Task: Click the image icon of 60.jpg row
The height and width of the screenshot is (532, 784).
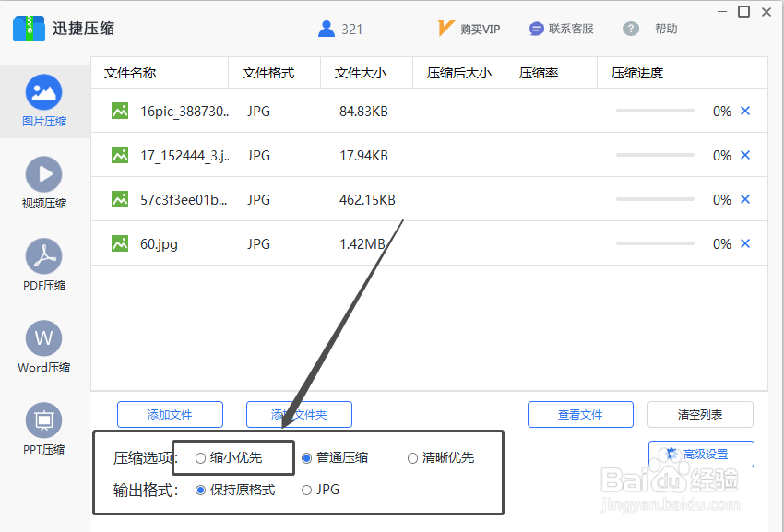Action: tap(120, 243)
